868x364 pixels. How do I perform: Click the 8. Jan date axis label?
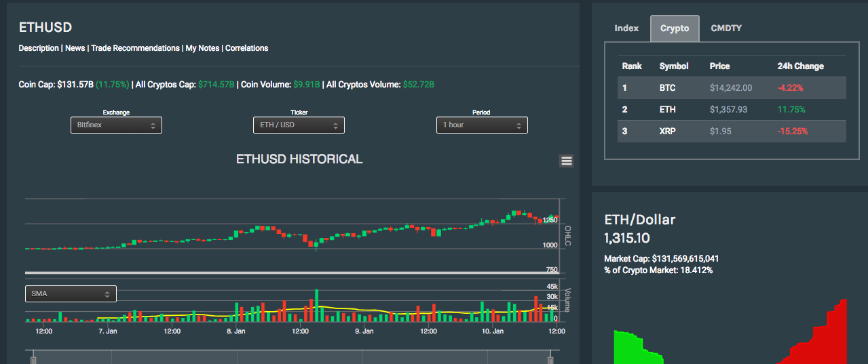pyautogui.click(x=235, y=331)
